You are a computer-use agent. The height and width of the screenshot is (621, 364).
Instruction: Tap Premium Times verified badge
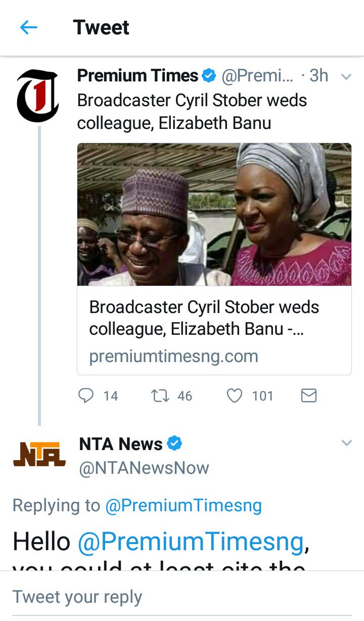208,76
